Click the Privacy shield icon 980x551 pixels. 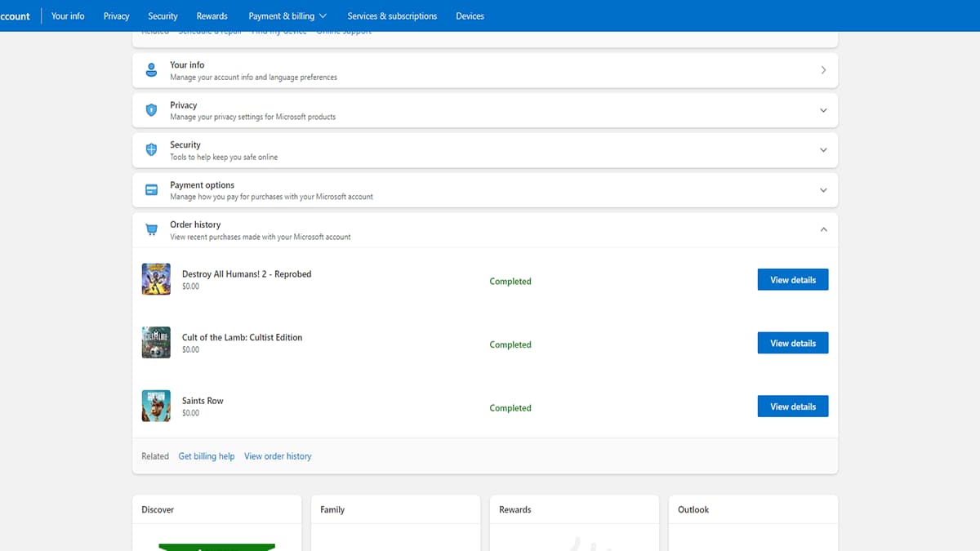point(151,110)
